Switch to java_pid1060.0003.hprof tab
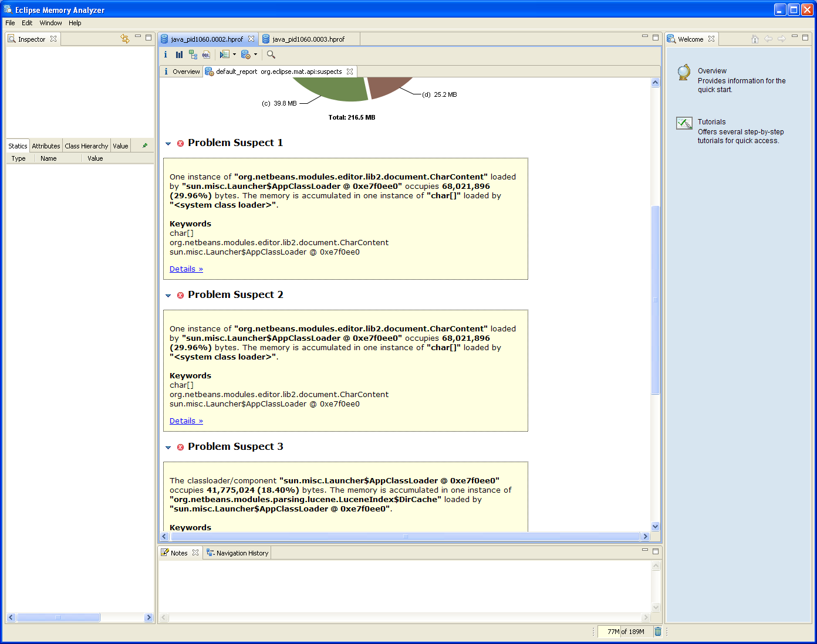This screenshot has height=644, width=817. coord(309,39)
